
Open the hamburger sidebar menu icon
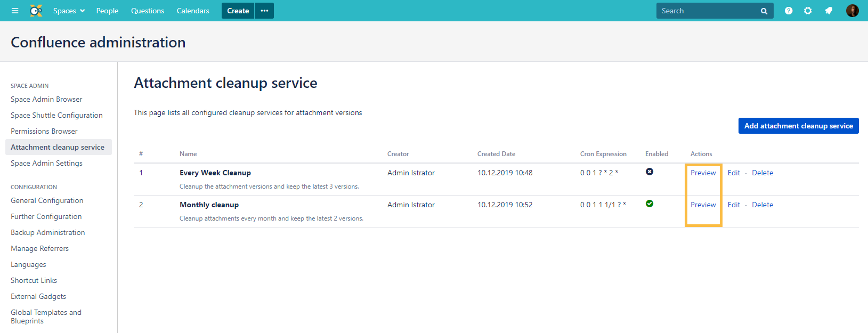(x=15, y=11)
